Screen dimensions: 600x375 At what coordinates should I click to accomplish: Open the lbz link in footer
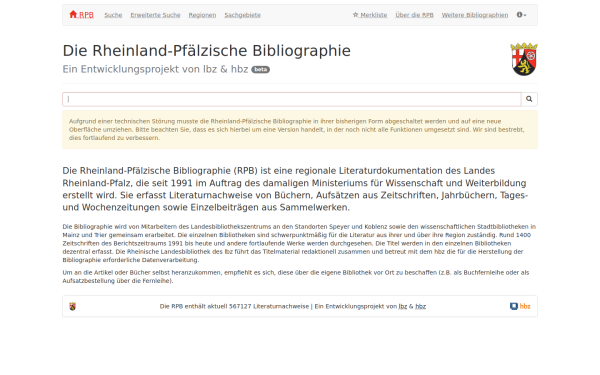pos(403,306)
